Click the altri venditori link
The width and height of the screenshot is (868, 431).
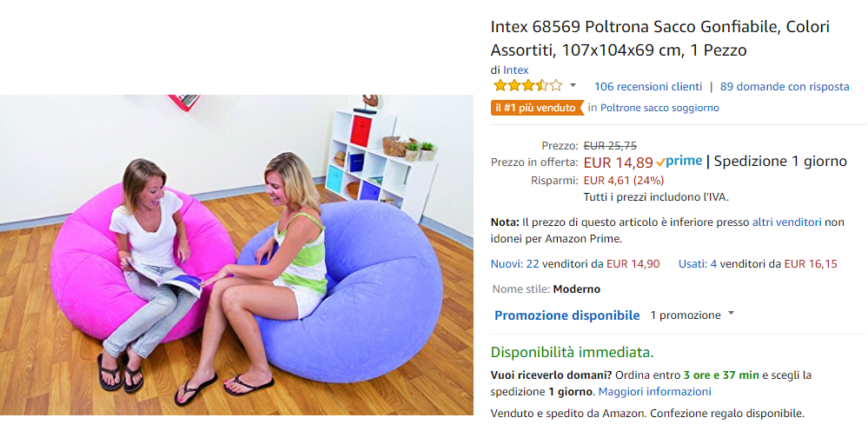click(x=786, y=222)
